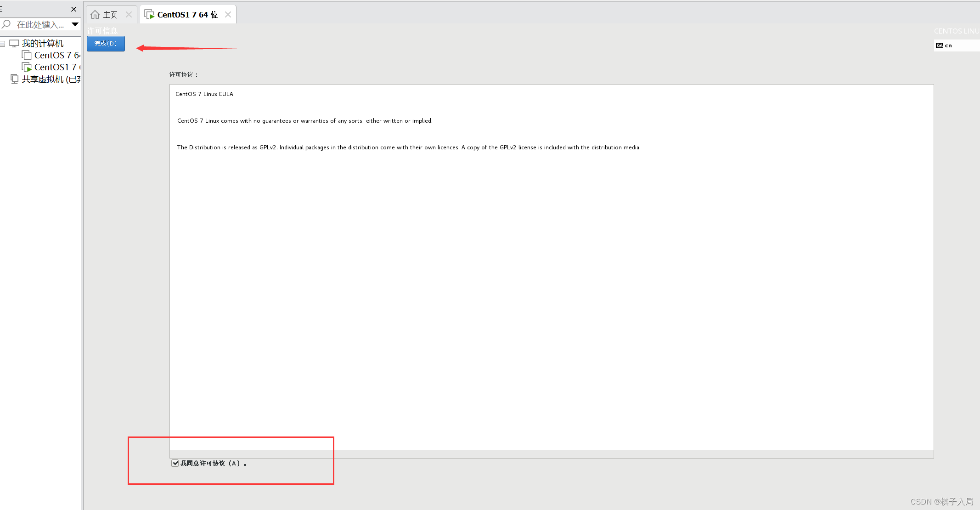The width and height of the screenshot is (980, 510).
Task: Focus the 在此处键入 search field
Action: coord(40,24)
